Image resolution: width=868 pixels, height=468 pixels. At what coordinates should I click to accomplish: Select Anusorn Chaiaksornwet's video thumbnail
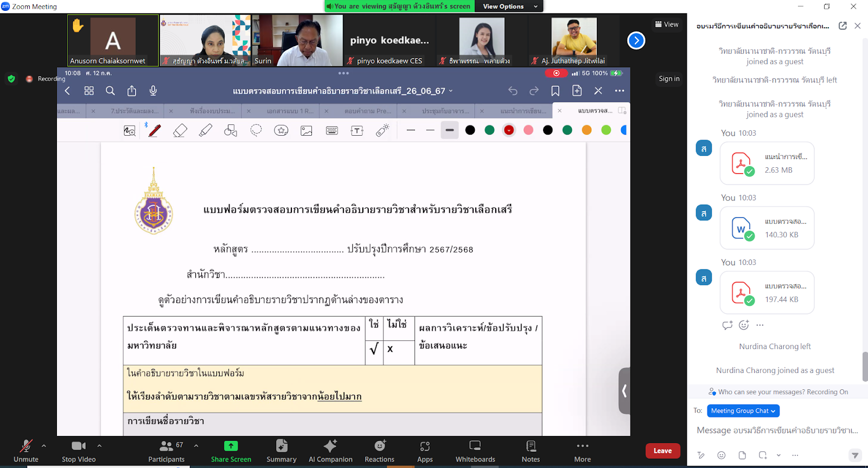click(113, 40)
